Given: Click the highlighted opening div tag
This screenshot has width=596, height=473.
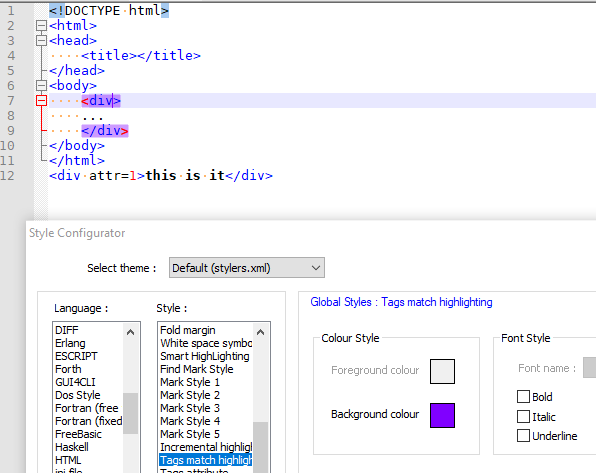Looking at the screenshot, I should pyautogui.click(x=101, y=100).
